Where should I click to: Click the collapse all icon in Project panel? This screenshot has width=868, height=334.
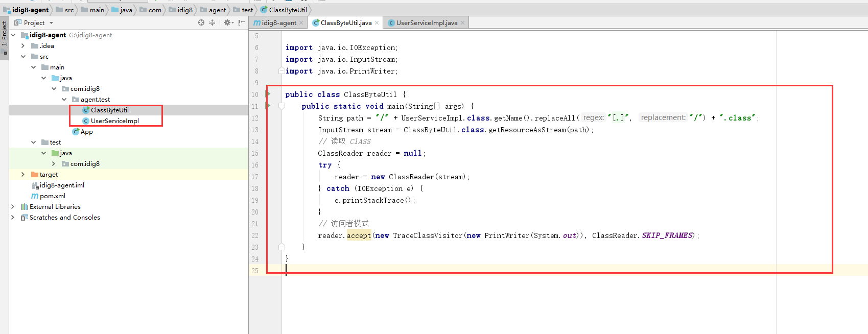(x=213, y=22)
